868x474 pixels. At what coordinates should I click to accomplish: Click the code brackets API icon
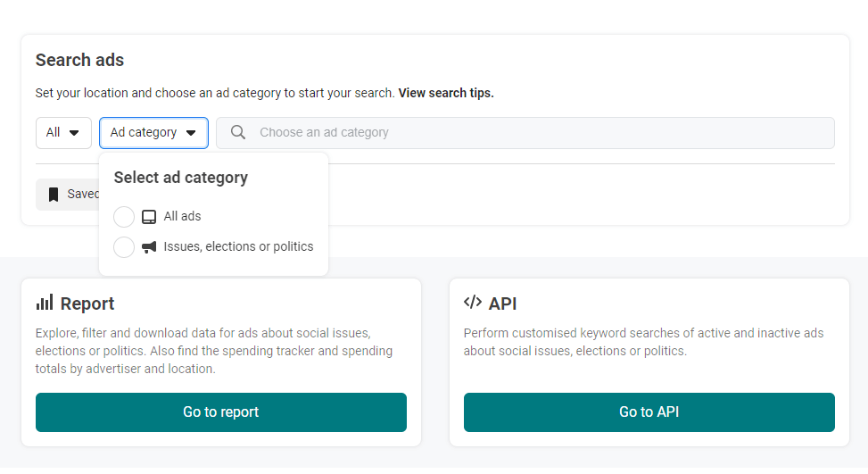tap(473, 303)
